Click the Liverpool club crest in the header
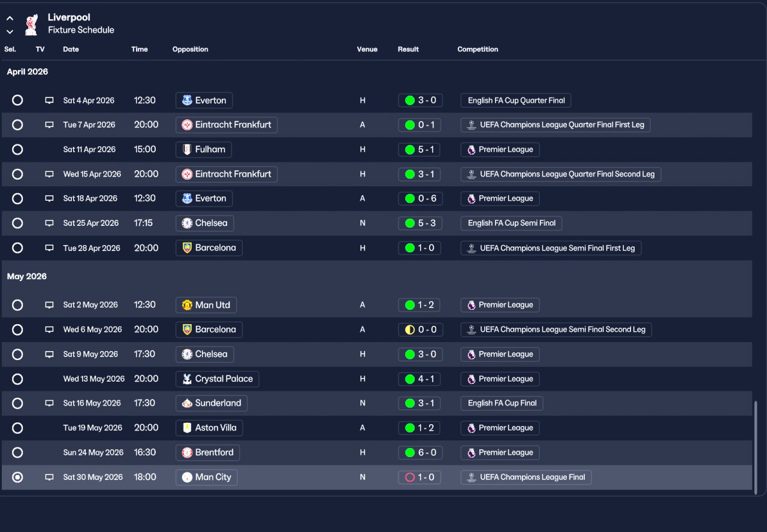767x532 pixels. click(31, 25)
